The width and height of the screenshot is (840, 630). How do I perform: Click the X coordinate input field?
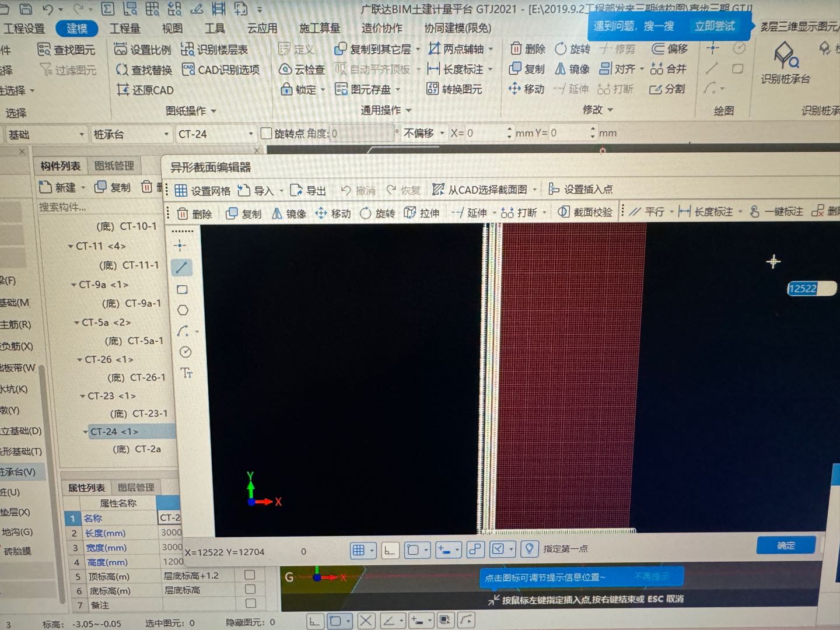pos(485,133)
